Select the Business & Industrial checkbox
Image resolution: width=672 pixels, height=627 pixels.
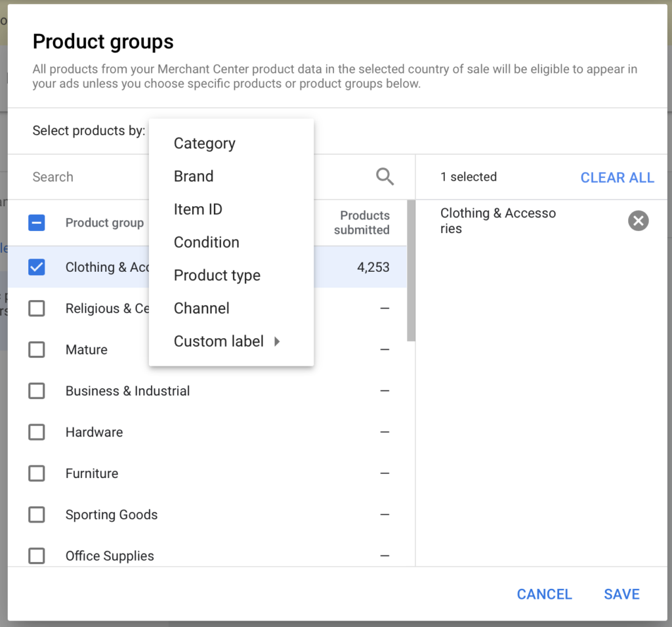[x=37, y=391]
